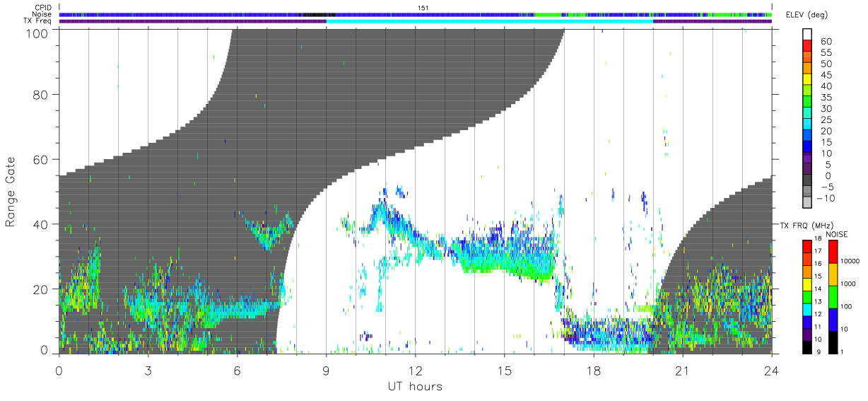Pick the green swatch of NOISE bar
868x401 pixels.
pos(832,297)
